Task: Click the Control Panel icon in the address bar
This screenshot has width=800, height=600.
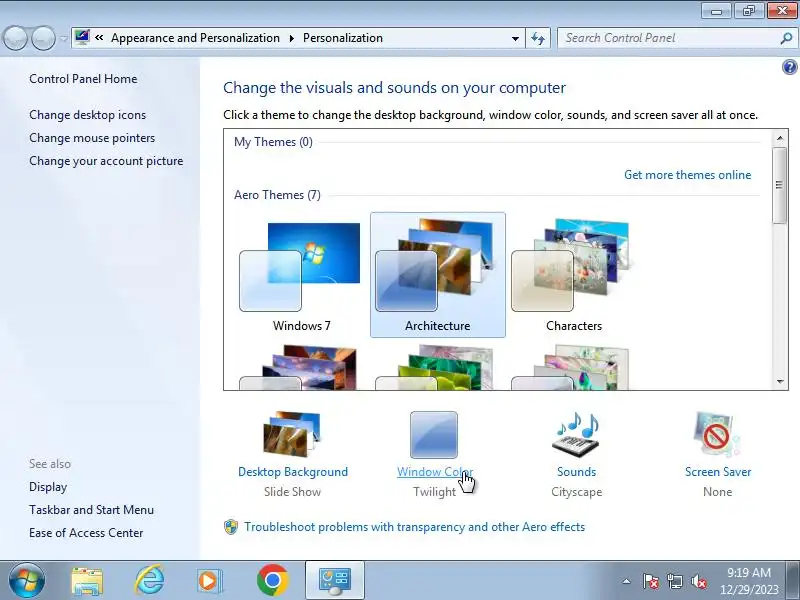Action: click(x=82, y=38)
